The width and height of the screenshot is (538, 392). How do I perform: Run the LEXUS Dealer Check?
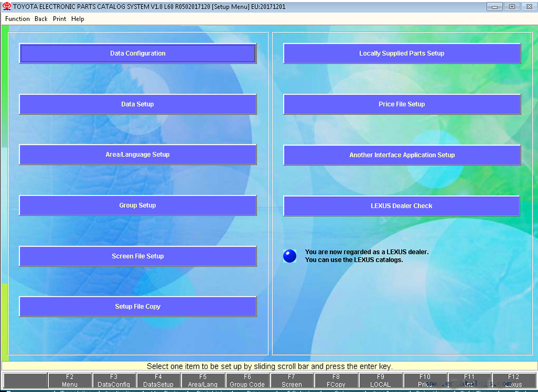click(401, 206)
